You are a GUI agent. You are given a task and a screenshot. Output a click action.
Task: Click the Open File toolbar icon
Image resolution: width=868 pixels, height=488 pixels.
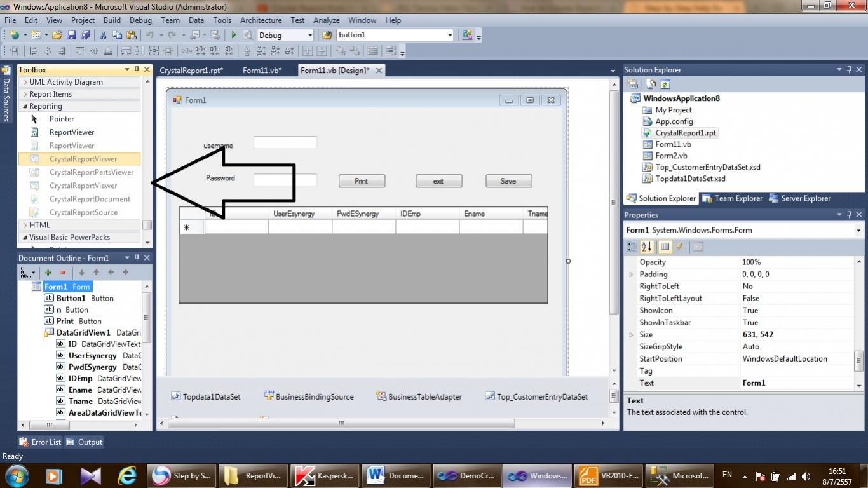click(57, 36)
